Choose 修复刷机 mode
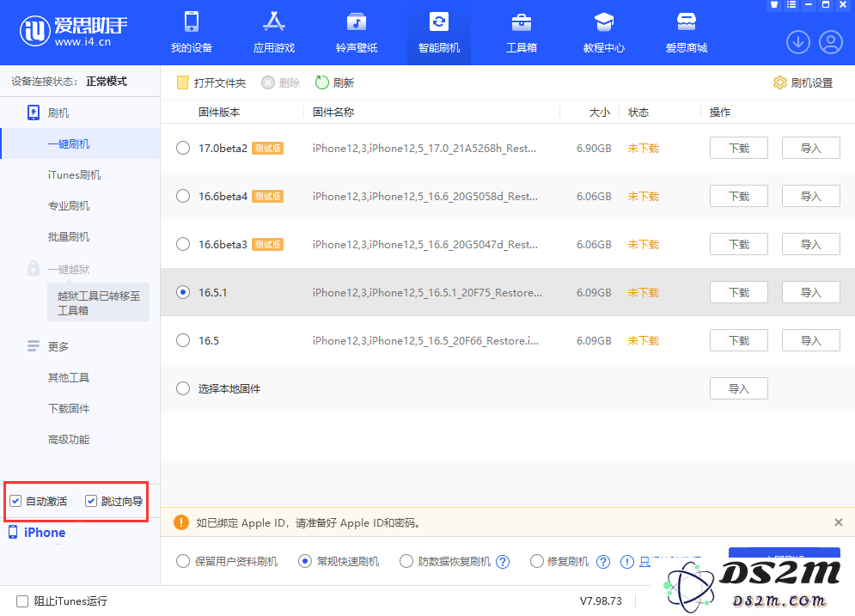 [536, 561]
